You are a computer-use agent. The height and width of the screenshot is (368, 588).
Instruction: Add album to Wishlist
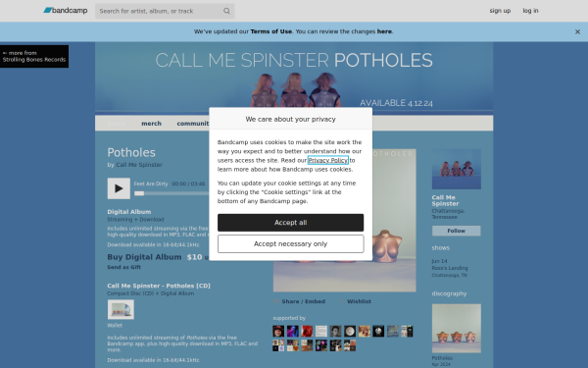point(359,301)
